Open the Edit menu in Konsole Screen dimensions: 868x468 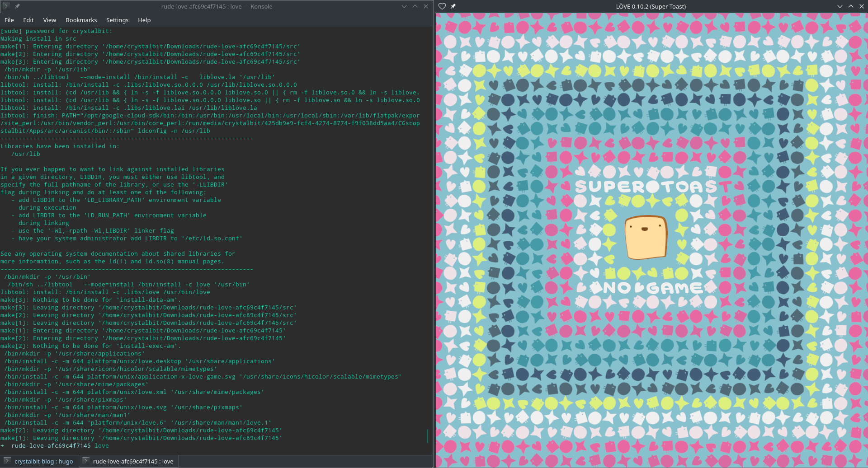(x=28, y=20)
